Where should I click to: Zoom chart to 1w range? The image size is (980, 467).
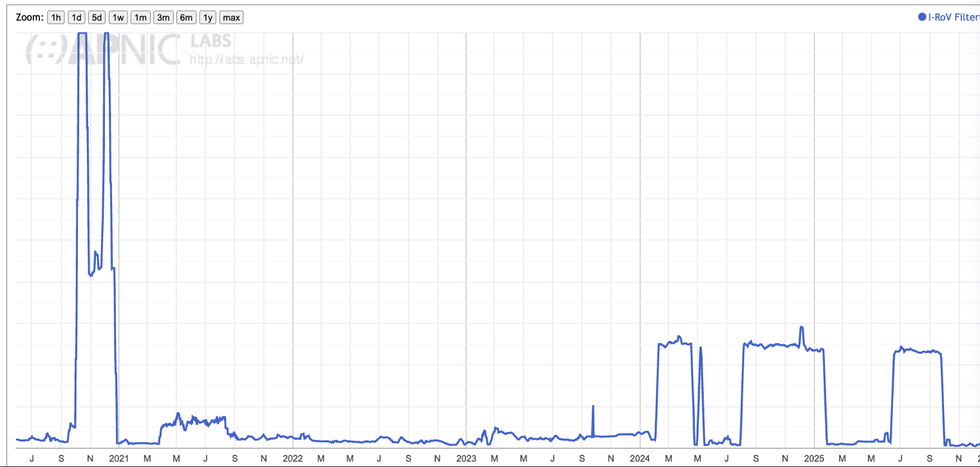tap(118, 17)
